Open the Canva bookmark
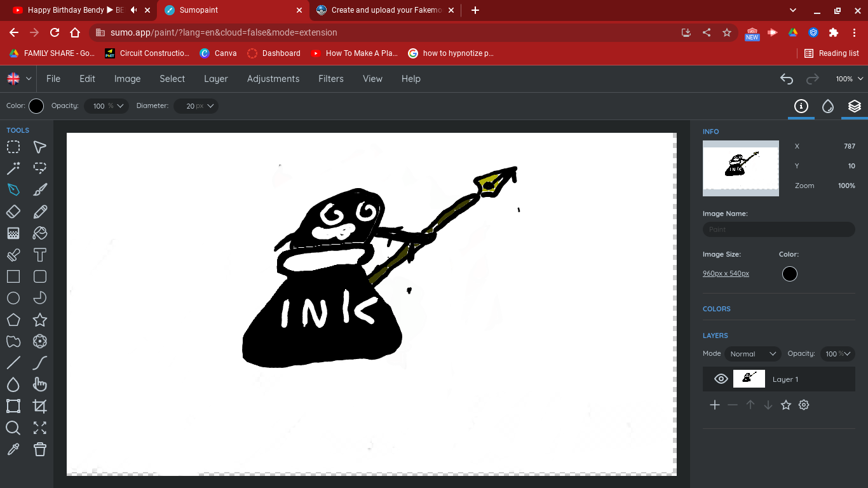Screen dimensions: 868x488 tap(218, 53)
